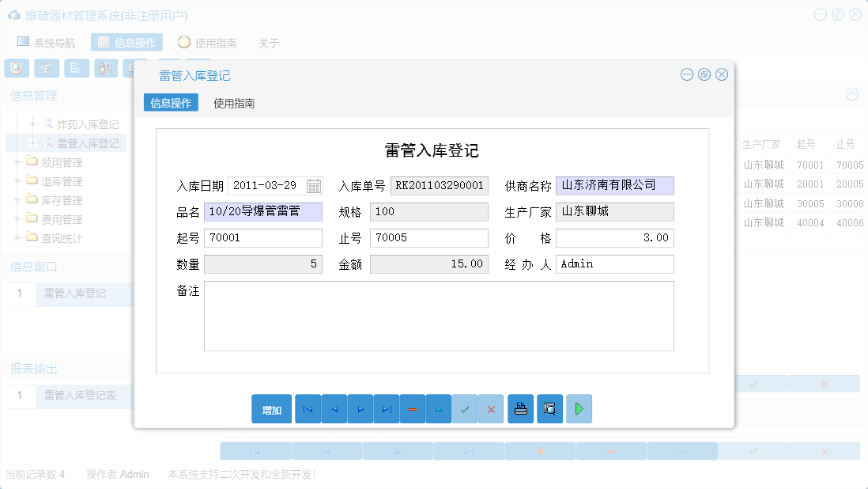
Task: Jump to the first record
Action: (x=308, y=409)
